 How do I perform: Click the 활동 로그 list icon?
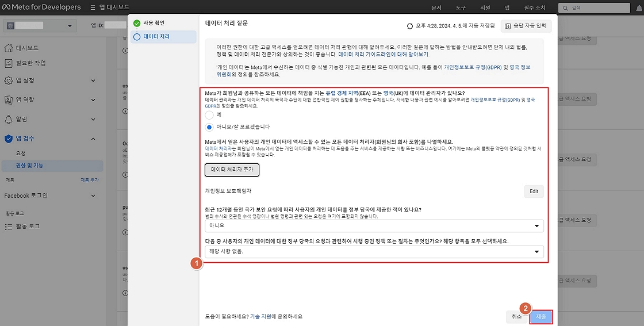(x=8, y=227)
